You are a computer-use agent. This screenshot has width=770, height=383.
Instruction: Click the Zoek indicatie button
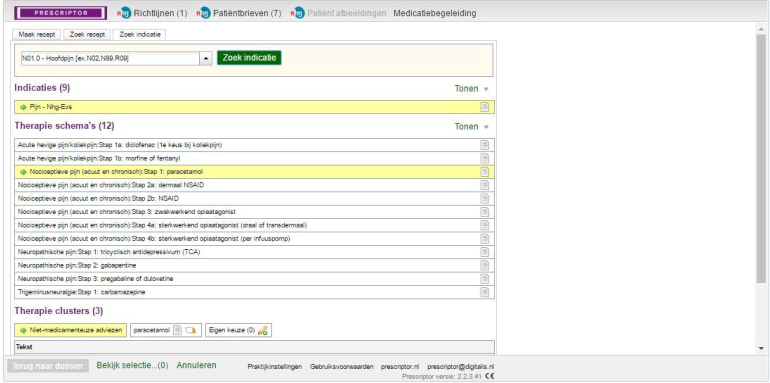(x=249, y=57)
